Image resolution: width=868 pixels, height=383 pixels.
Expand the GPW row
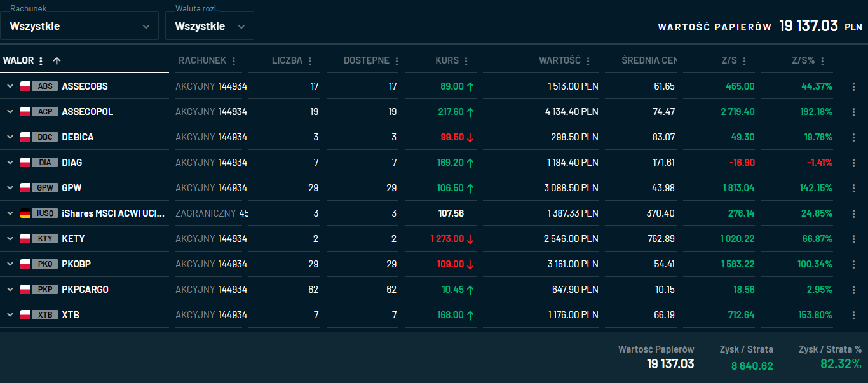pos(10,187)
